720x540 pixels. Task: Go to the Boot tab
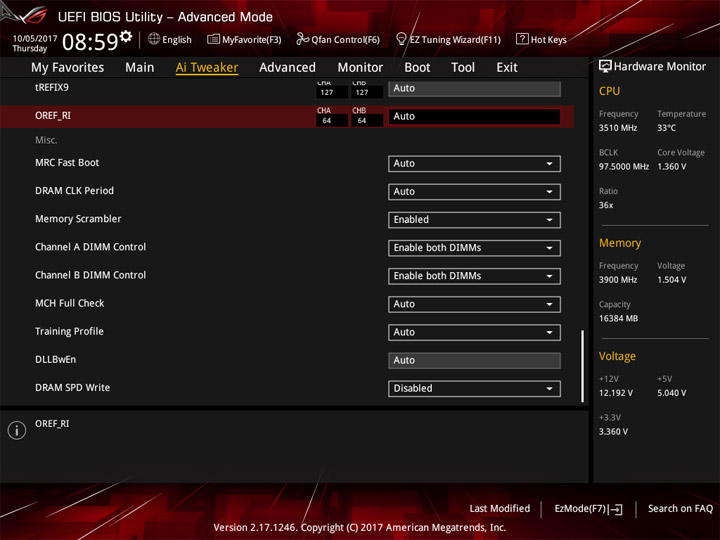(417, 68)
